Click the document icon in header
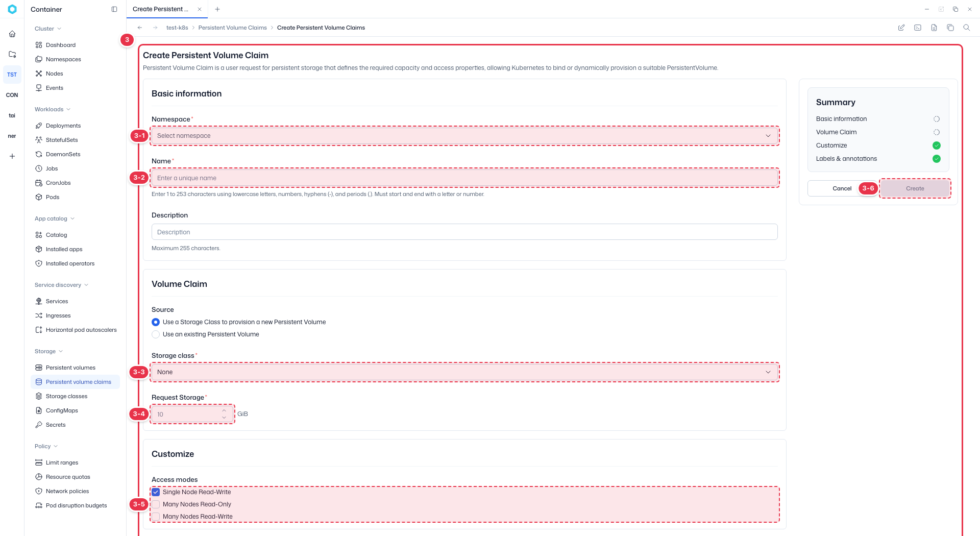980x536 pixels. [x=934, y=28]
